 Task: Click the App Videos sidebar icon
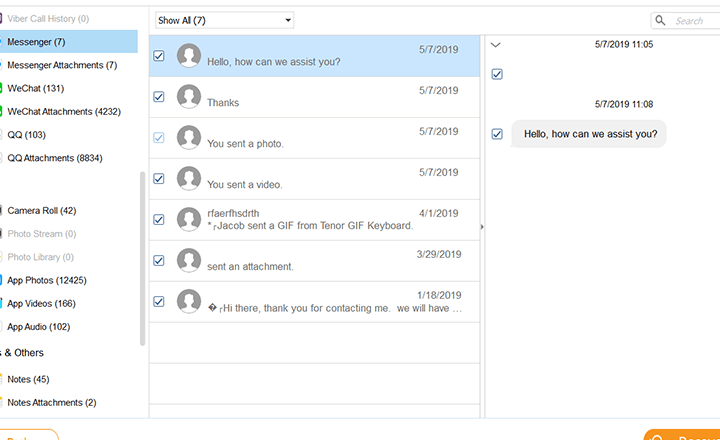(1, 303)
